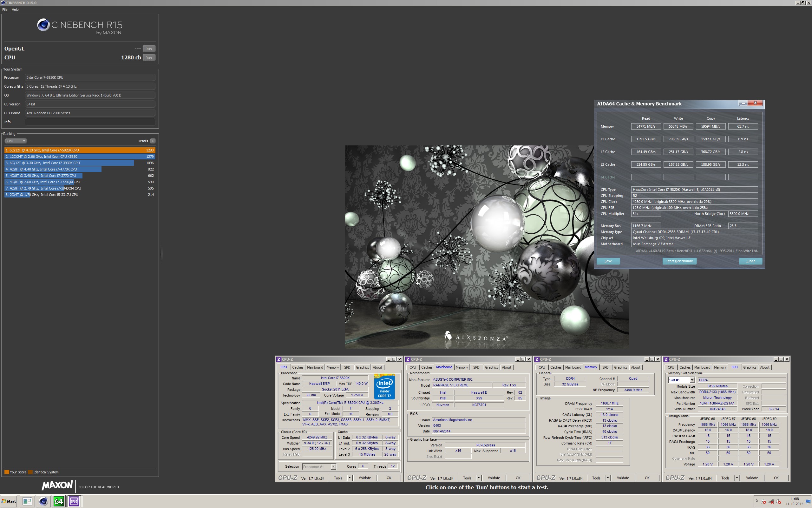Viewport: 812px width, 508px height.
Task: Select ranking row Xeon CPU X5650
Action: click(80, 157)
